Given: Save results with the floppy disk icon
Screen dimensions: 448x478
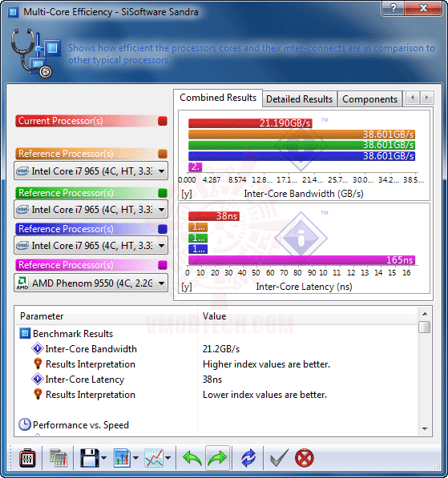Looking at the screenshot, I should pos(90,458).
